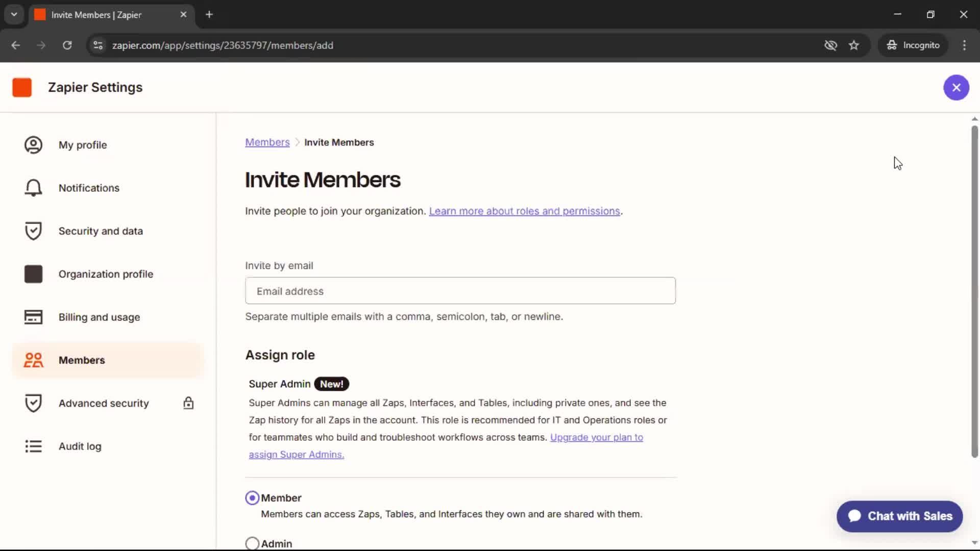The width and height of the screenshot is (980, 551).
Task: Click the Assign role heading
Action: (280, 355)
